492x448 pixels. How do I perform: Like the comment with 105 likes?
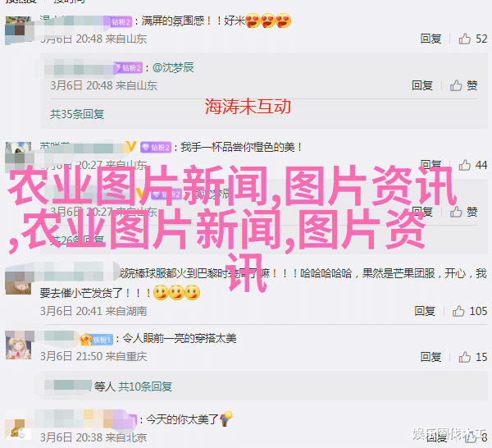click(458, 311)
